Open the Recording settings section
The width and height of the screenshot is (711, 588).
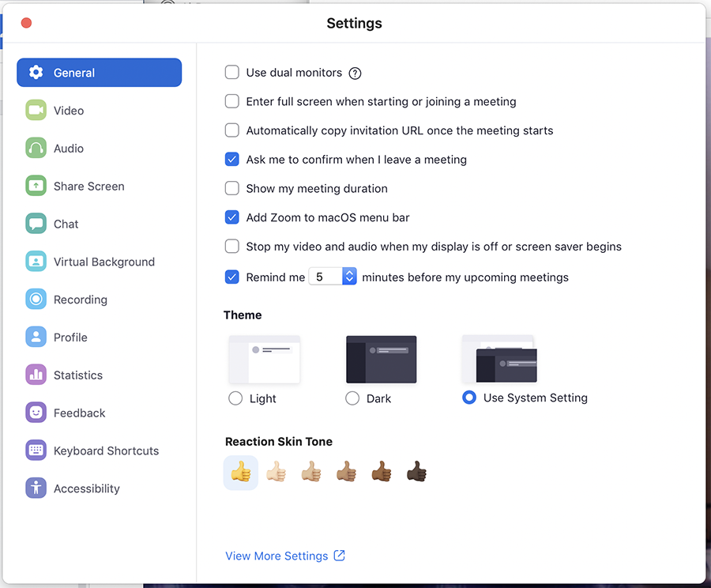(x=80, y=300)
